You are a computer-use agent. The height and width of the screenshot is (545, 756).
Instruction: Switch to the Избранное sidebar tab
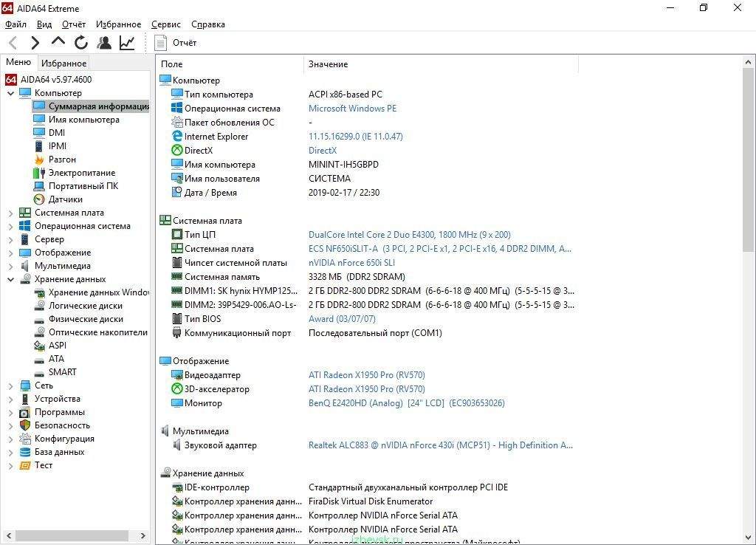[x=63, y=64]
